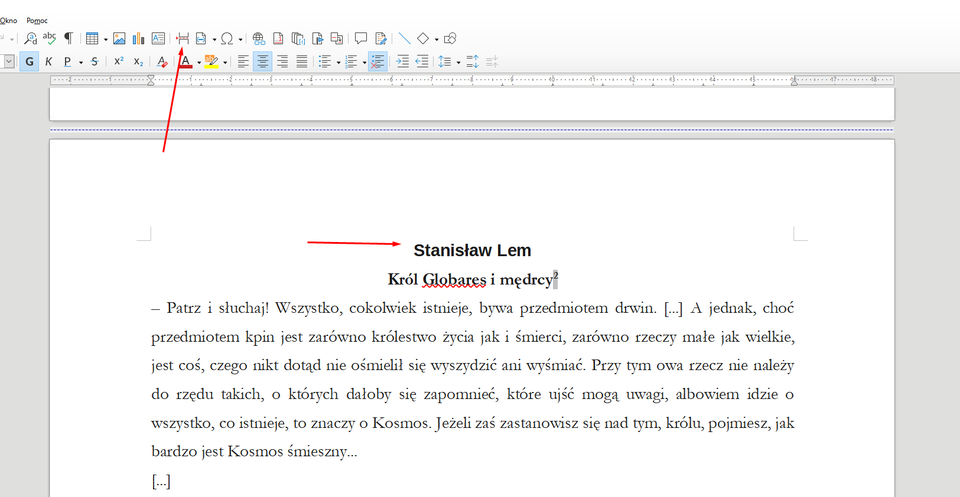Open the table insert dropdown arrow

105,39
